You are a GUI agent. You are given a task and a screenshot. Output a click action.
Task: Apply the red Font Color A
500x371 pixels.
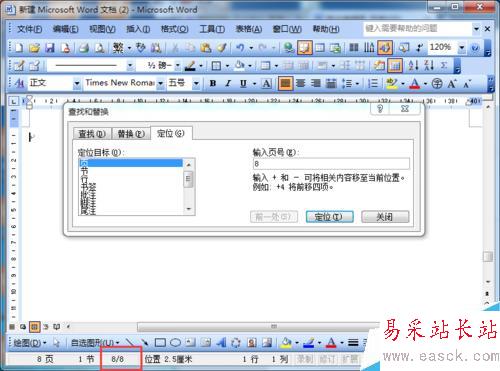(x=414, y=83)
